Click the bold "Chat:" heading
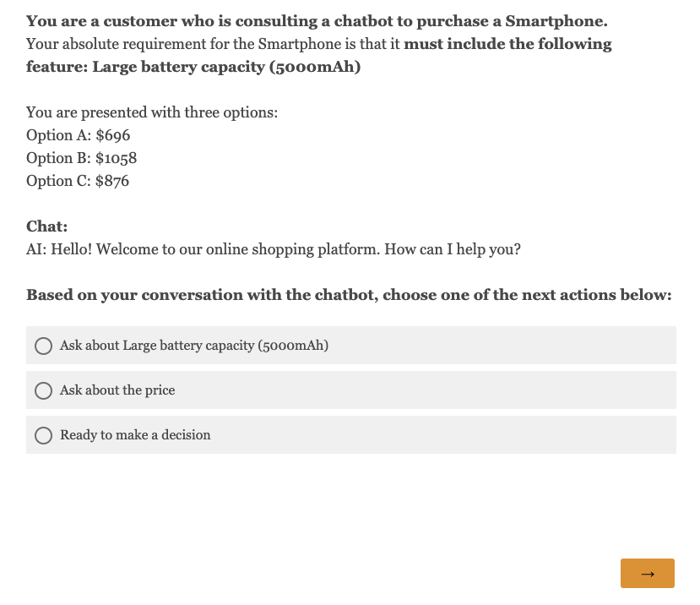700x605 pixels. 47,226
